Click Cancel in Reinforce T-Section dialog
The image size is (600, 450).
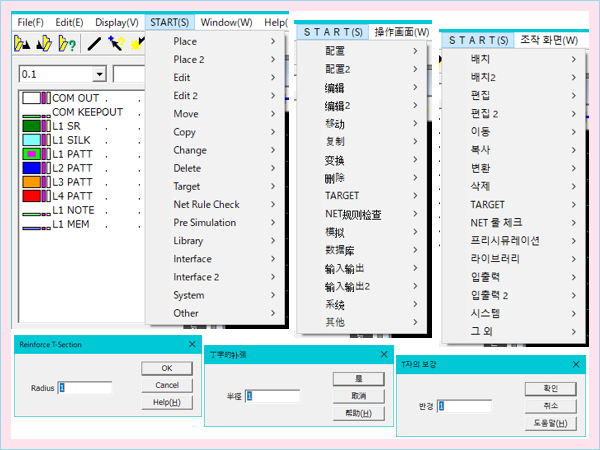(167, 385)
